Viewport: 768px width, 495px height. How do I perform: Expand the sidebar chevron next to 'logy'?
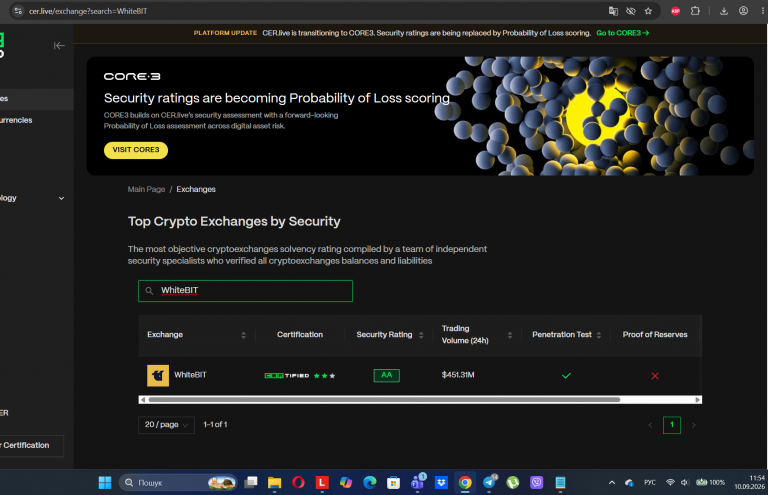[61, 198]
